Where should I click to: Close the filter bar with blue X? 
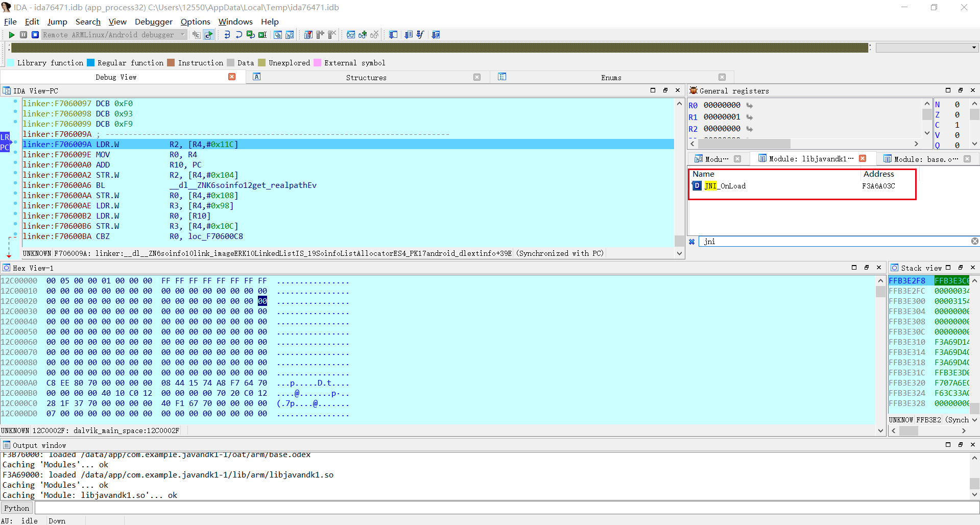(x=692, y=242)
